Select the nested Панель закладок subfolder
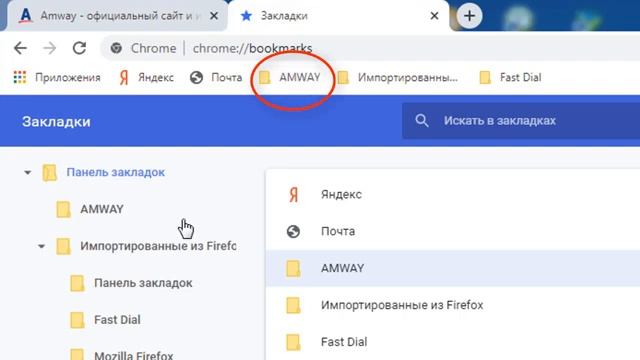 (x=143, y=283)
